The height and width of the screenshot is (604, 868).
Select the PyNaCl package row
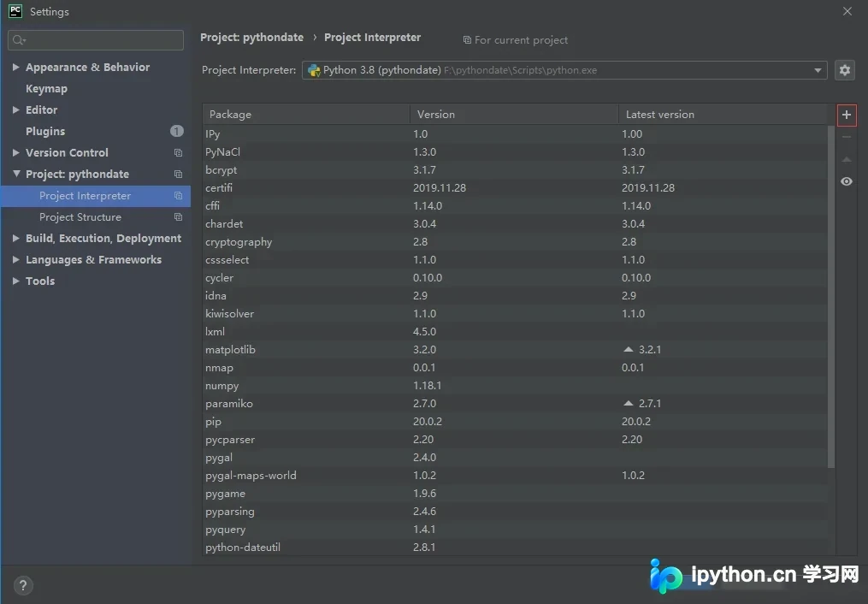tap(515, 151)
